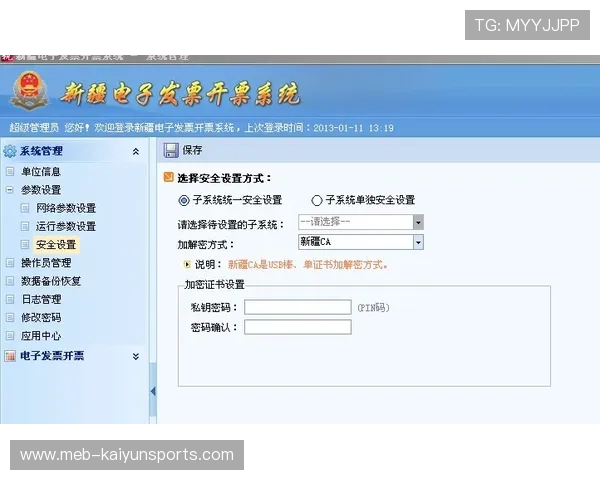600x480 pixels.
Task: Click the icon beside 日志管理
Action: 10,299
